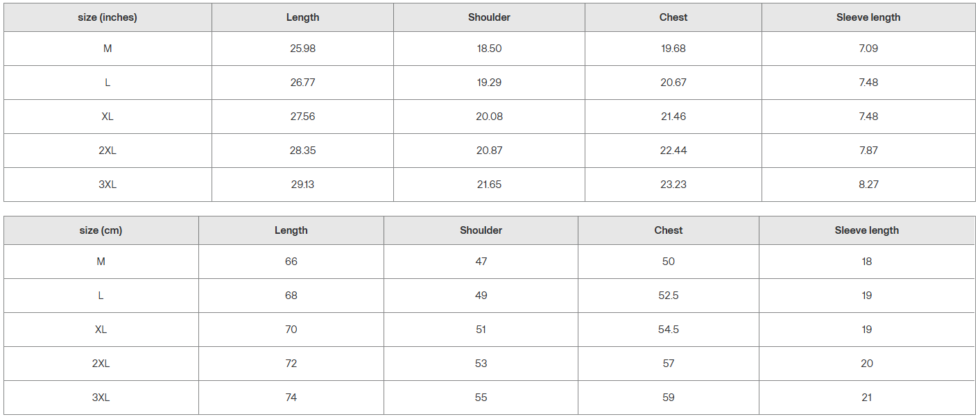Screen dimensions: 980x417
Task: Click the 27.56 length value
Action: coord(302,117)
